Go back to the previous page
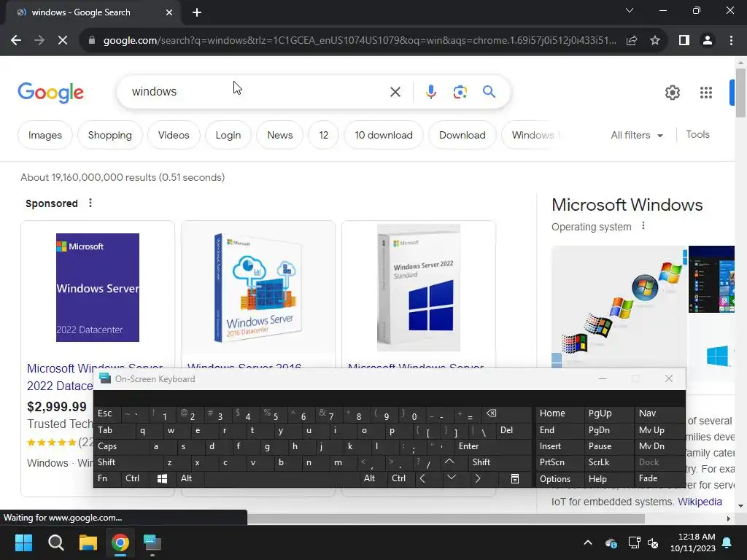747x560 pixels. click(x=16, y=41)
